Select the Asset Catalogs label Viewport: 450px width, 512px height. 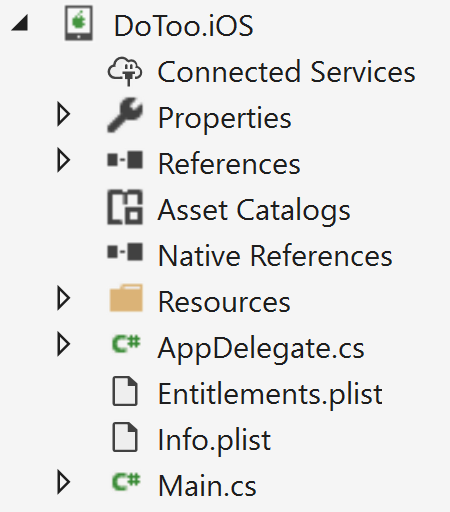pyautogui.click(x=254, y=210)
